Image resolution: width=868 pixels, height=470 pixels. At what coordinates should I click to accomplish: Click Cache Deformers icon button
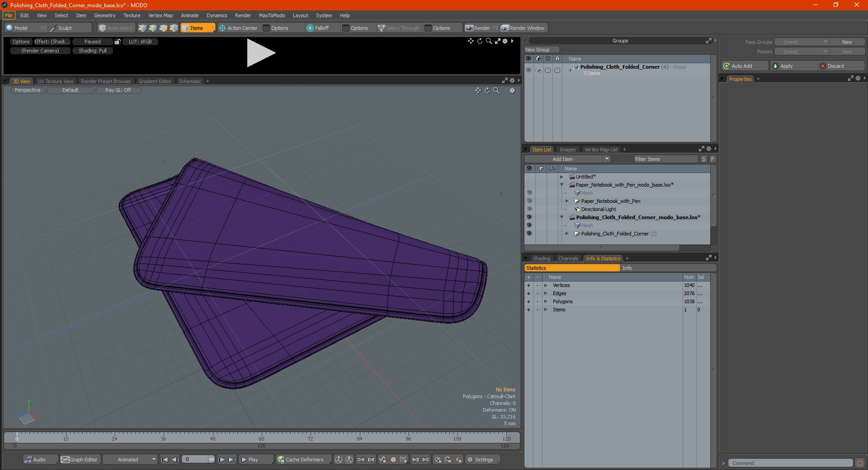[x=281, y=460]
